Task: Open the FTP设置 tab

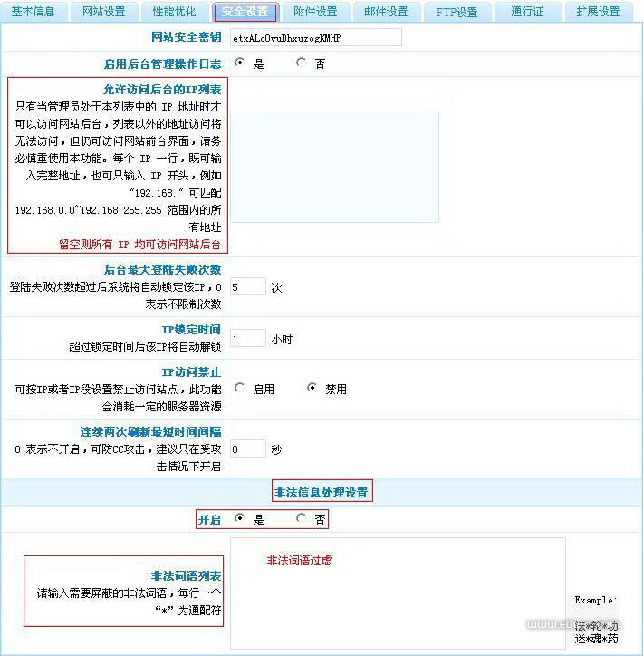Action: (x=457, y=12)
